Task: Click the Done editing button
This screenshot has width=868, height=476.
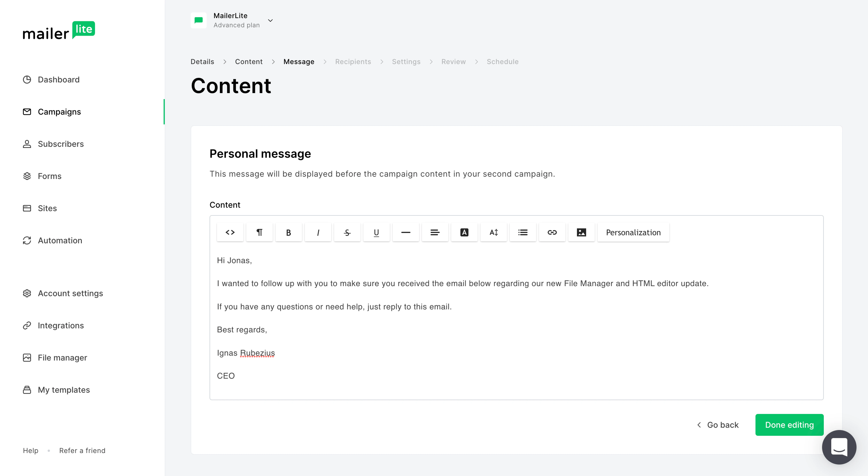Action: 789,425
